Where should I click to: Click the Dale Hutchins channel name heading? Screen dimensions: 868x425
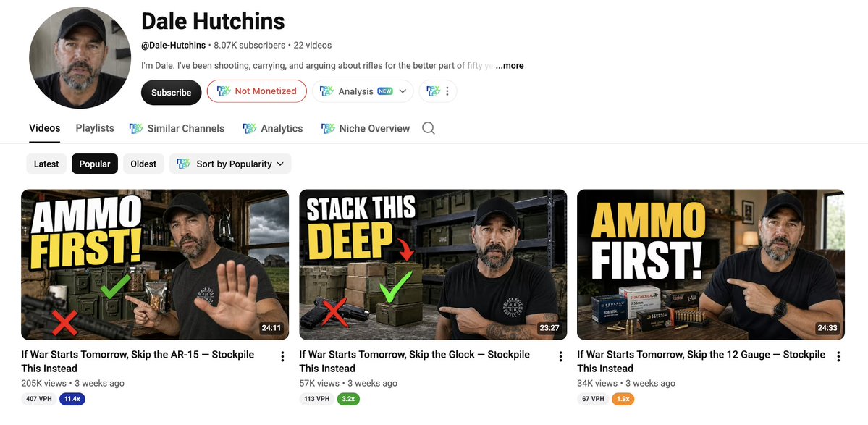213,22
